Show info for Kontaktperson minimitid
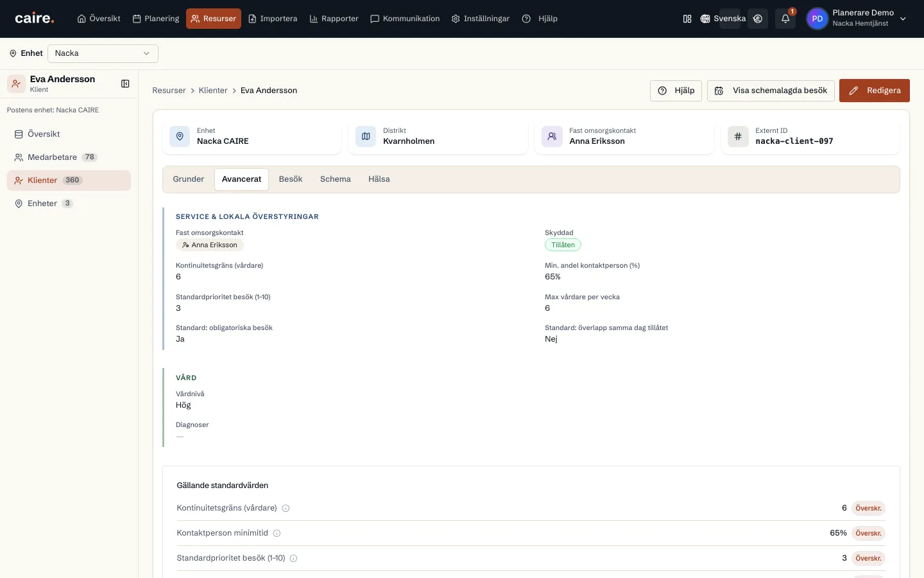 pos(277,533)
